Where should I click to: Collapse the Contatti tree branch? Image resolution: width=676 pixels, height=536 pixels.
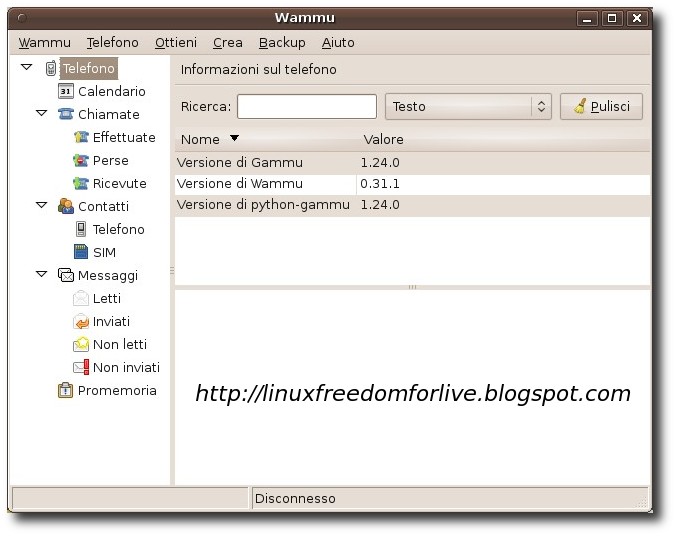(x=41, y=205)
